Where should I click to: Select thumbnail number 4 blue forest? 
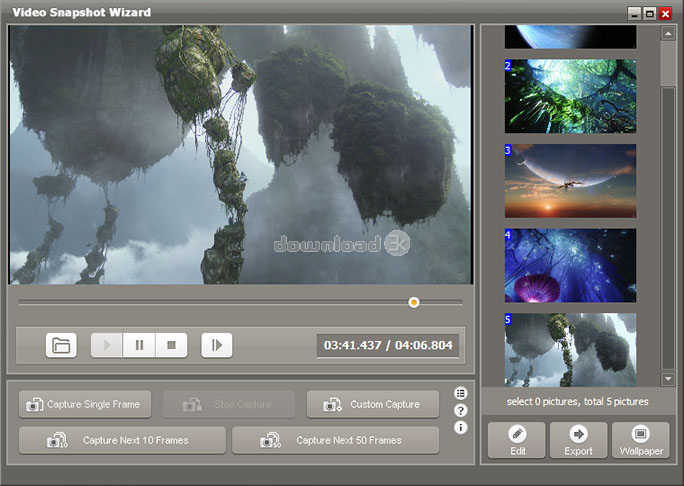(x=570, y=266)
